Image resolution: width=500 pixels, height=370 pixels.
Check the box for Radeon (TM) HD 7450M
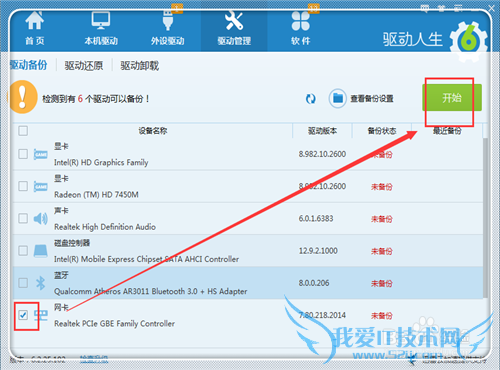(x=23, y=186)
